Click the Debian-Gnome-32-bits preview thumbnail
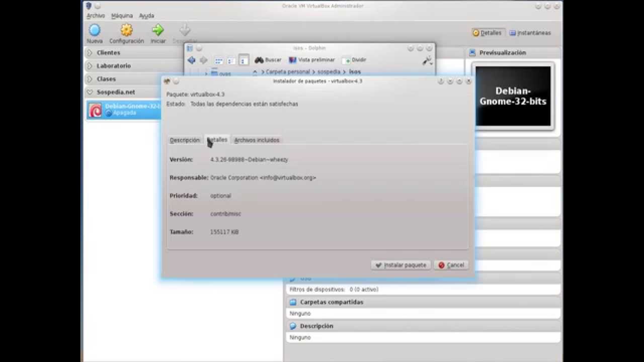The image size is (644, 362). [513, 96]
